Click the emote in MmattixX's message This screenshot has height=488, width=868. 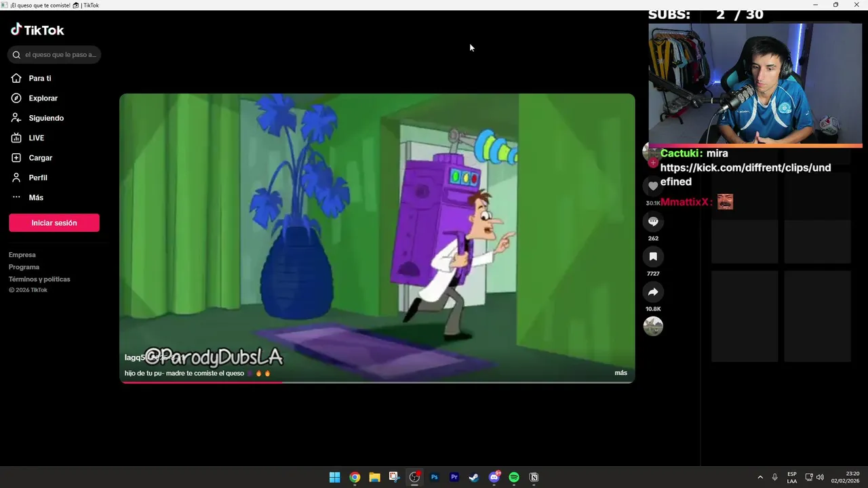[725, 202]
